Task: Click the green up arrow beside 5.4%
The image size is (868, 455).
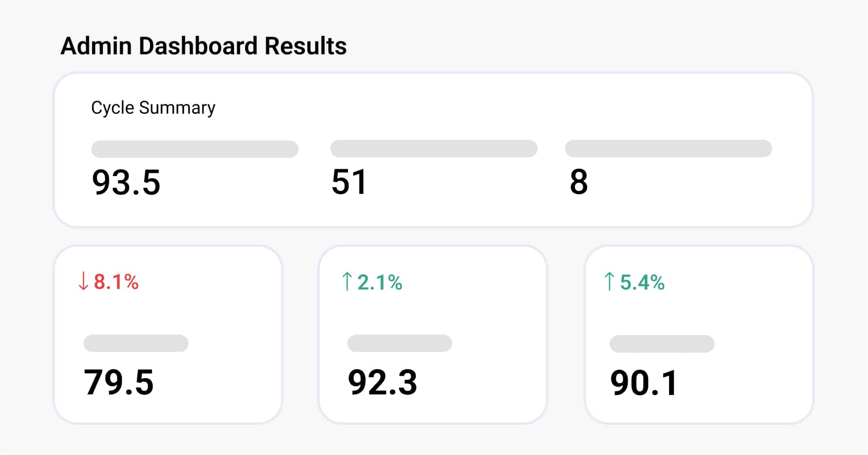Action: pos(609,282)
